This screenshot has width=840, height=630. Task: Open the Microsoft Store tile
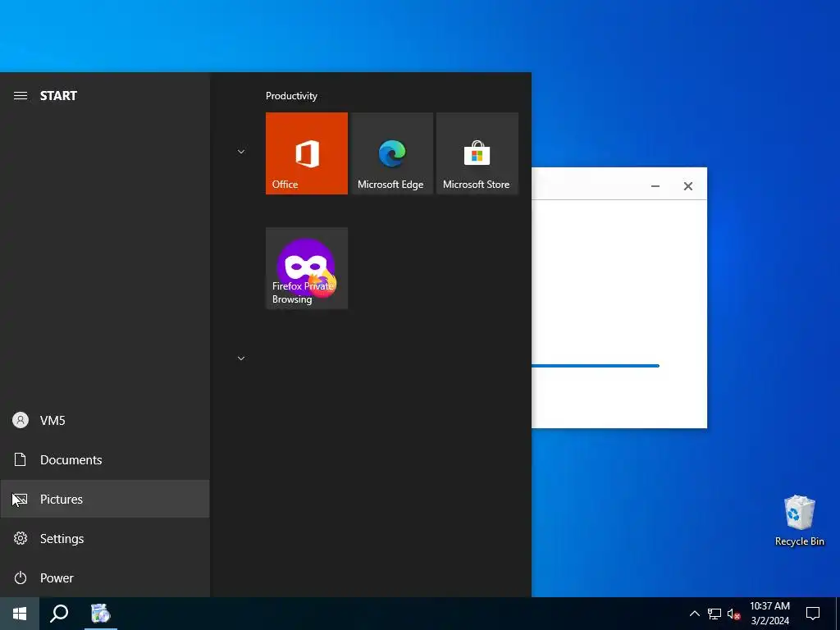click(477, 153)
